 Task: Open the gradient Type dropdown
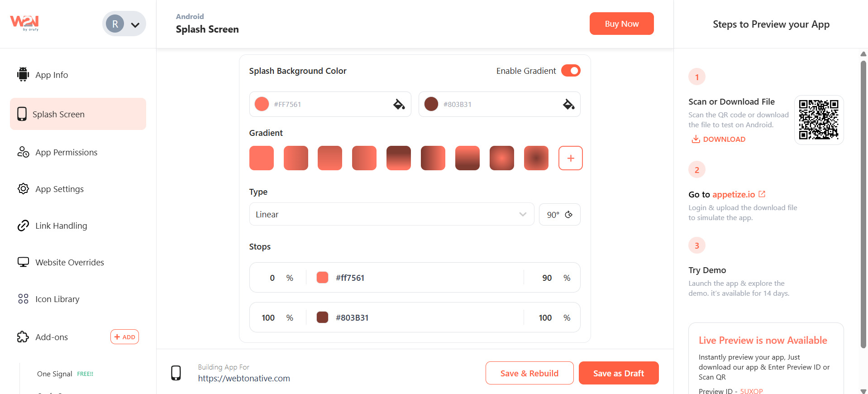coord(391,215)
